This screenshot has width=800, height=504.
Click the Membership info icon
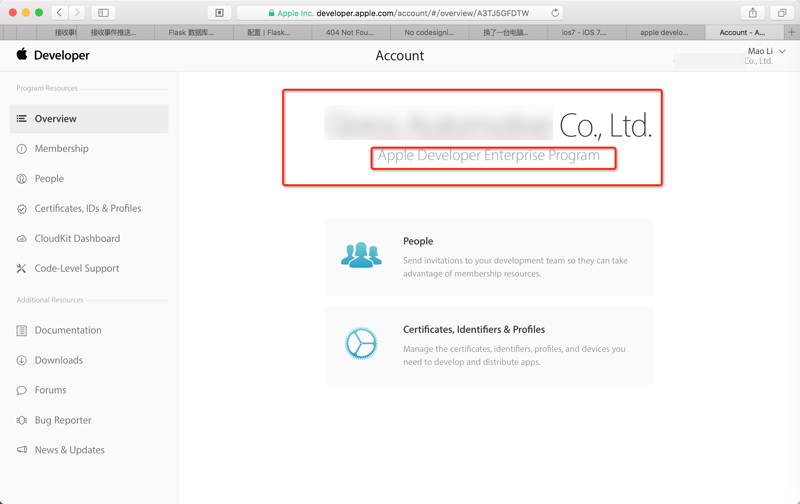[21, 149]
